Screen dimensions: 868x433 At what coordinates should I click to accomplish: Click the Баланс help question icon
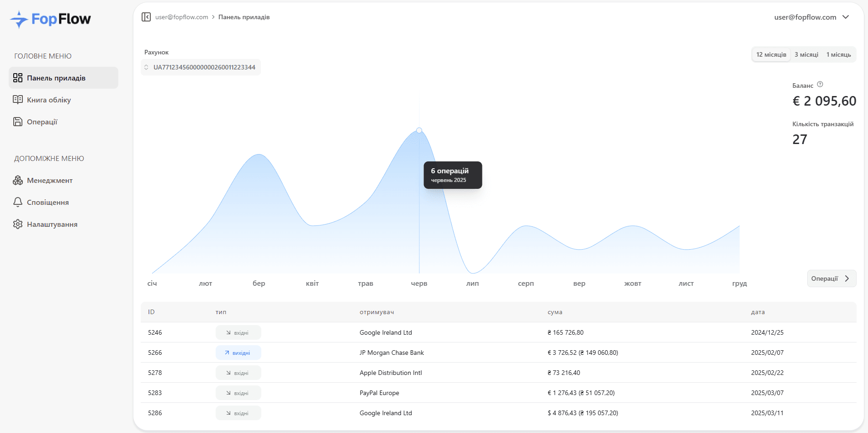pos(820,85)
